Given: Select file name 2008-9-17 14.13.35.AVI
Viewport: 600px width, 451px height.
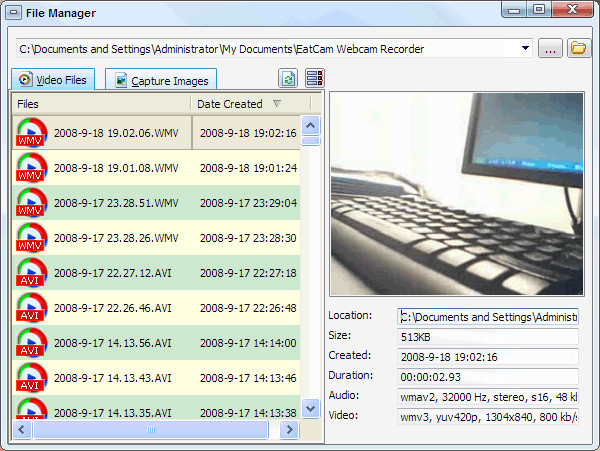Looking at the screenshot, I should click(x=113, y=413).
